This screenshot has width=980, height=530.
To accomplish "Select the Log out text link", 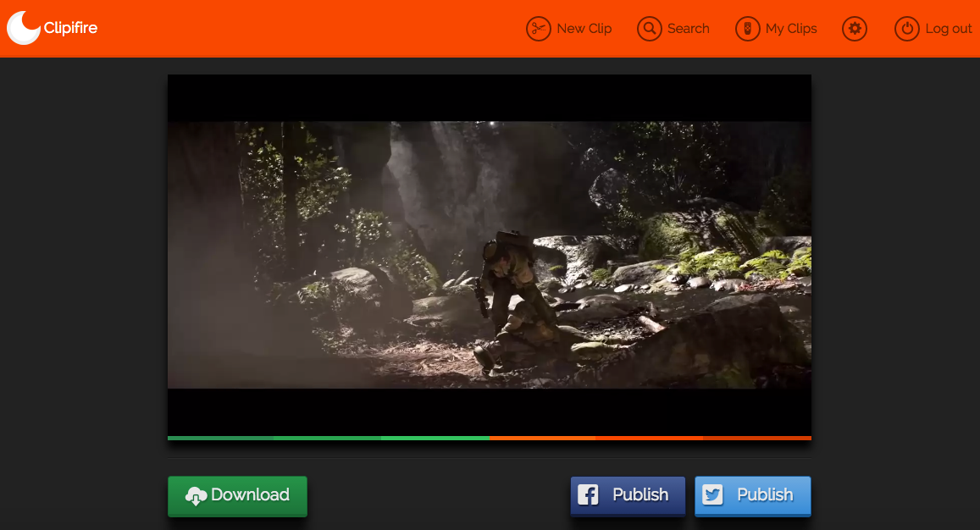I will tap(948, 29).
